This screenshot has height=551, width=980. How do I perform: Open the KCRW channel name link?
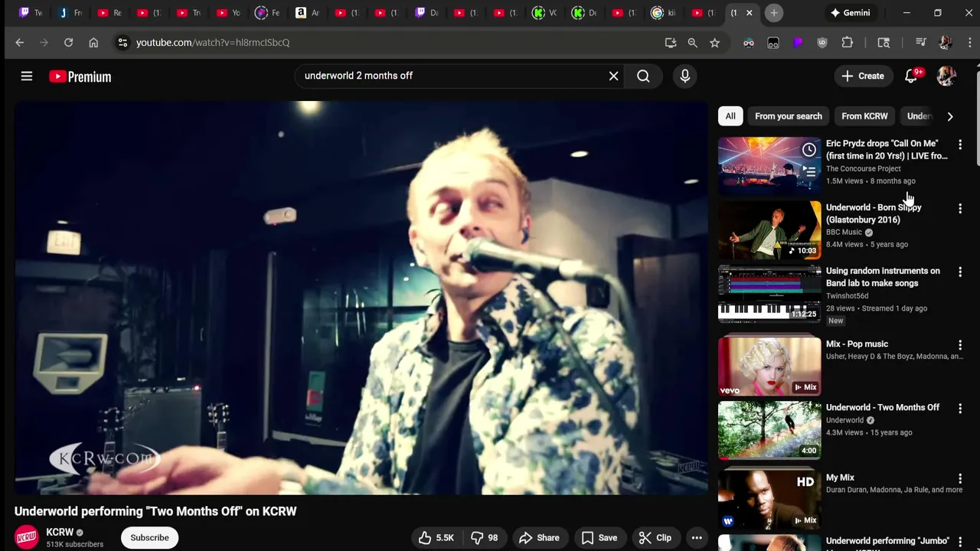point(60,533)
